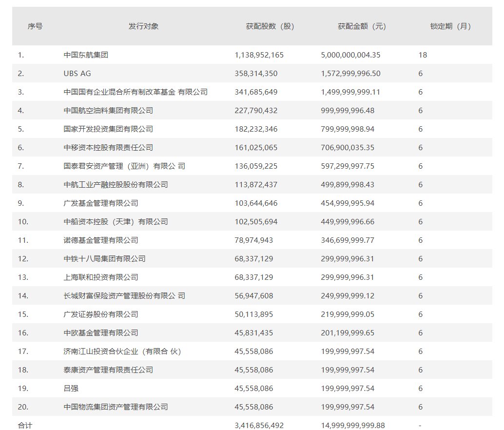The height and width of the screenshot is (430, 504).
Task: Click share count 136,059,225
Action: [256, 166]
